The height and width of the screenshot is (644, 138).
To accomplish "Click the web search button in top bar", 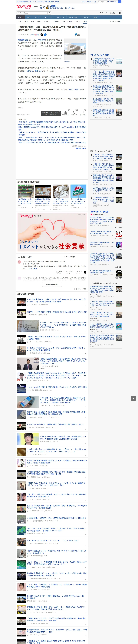I will tap(120, 2).
